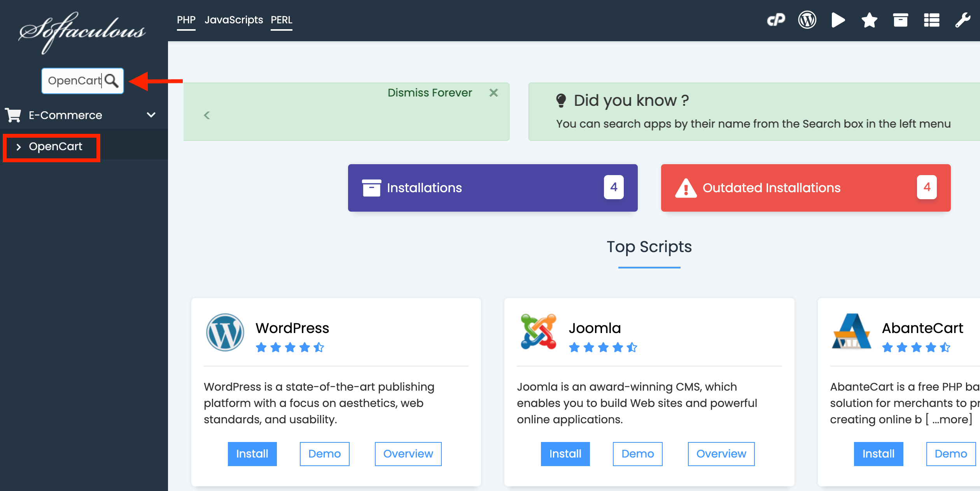Install WordPress
The image size is (980, 491).
tap(252, 454)
